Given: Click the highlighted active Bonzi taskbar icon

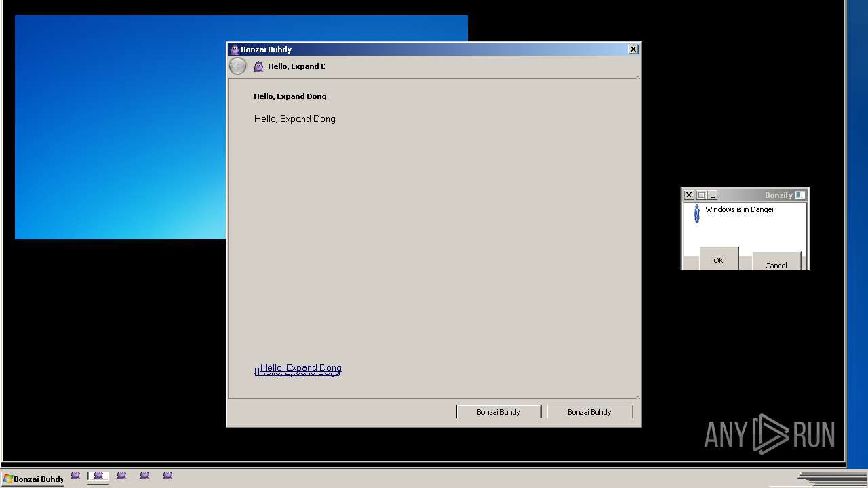Looking at the screenshot, I should click(x=98, y=476).
